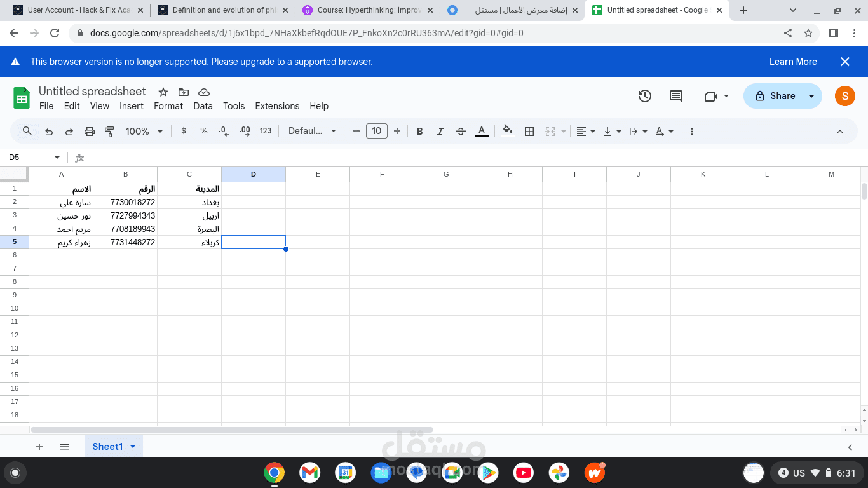
Task: Open the borders tool
Action: (529, 131)
